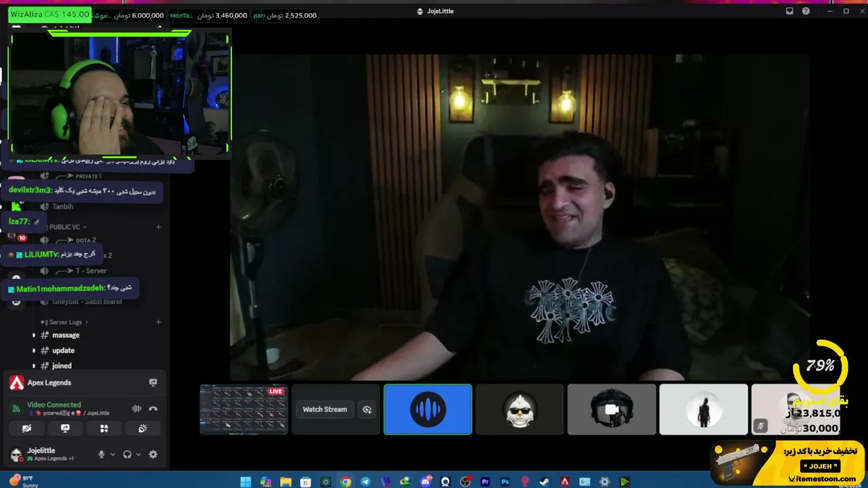
Task: Deafen audio with the headphones icon
Action: [x=127, y=455]
